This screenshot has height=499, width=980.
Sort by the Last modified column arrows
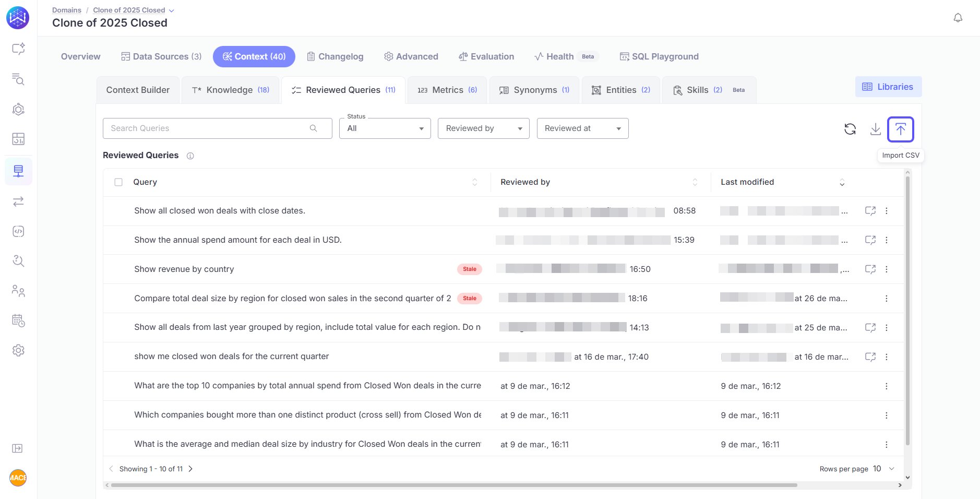point(842,182)
